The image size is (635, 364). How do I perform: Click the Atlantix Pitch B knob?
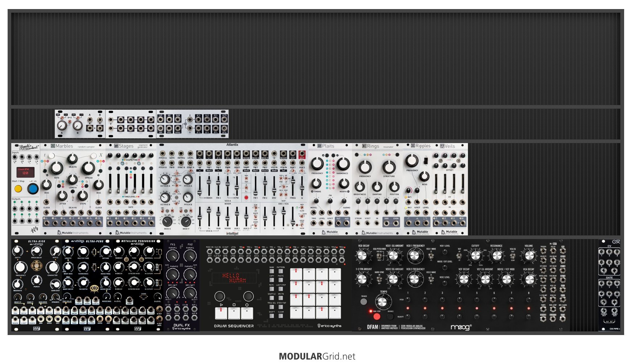[188, 198]
